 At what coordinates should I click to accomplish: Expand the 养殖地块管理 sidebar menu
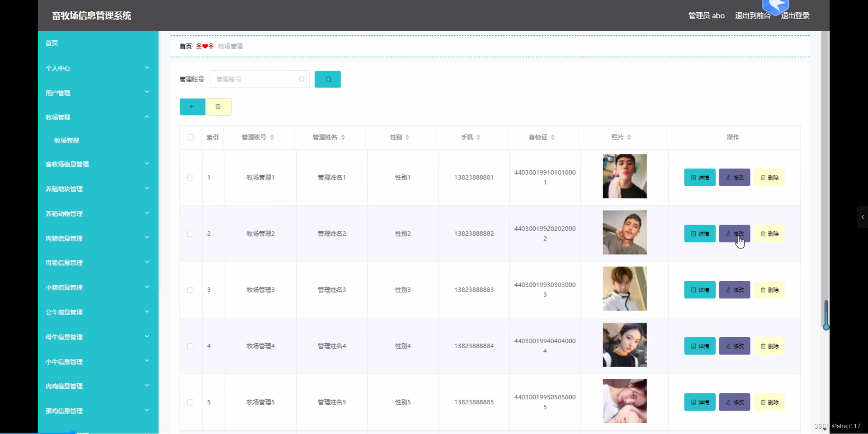point(98,189)
